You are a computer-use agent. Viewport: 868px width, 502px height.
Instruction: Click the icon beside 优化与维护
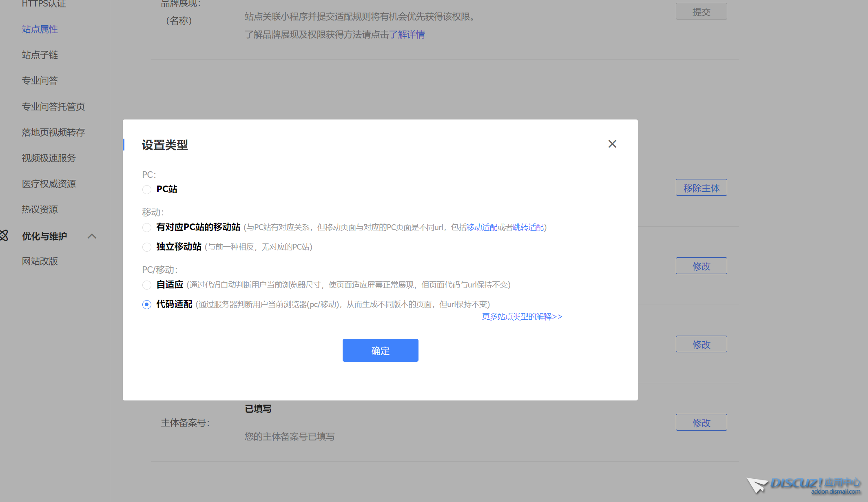4,236
